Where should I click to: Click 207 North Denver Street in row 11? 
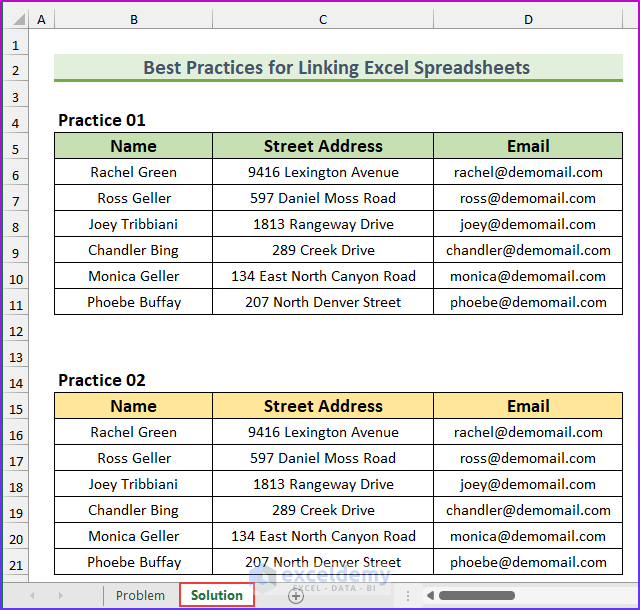coord(323,302)
